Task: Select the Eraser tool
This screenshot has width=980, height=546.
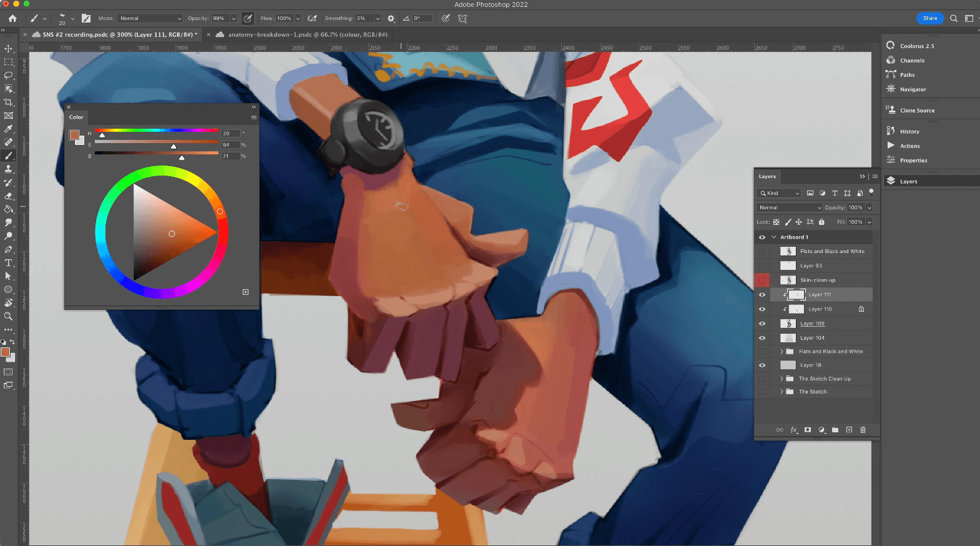Action: click(x=9, y=196)
